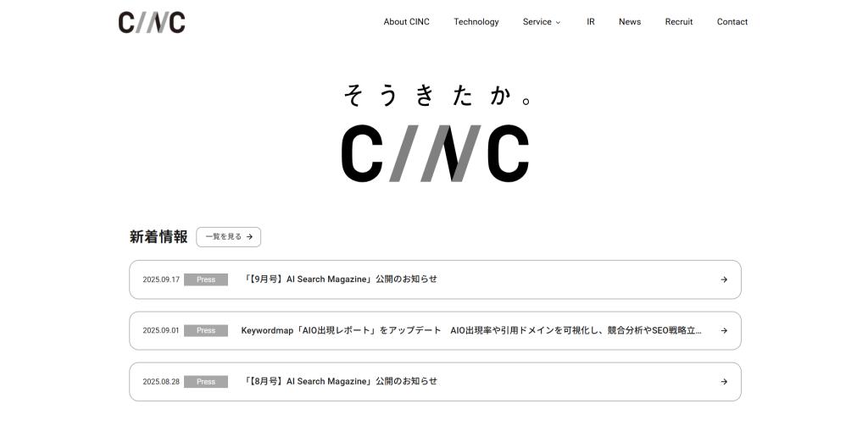Image resolution: width=868 pixels, height=431 pixels.
Task: Select News in the top navigation
Action: (629, 22)
